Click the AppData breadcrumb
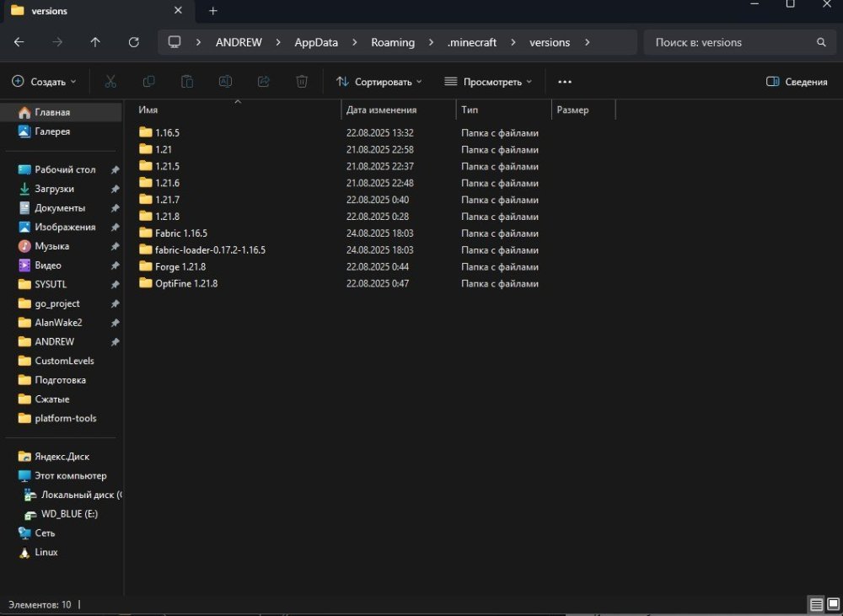Screen dimensions: 843x616 316,42
